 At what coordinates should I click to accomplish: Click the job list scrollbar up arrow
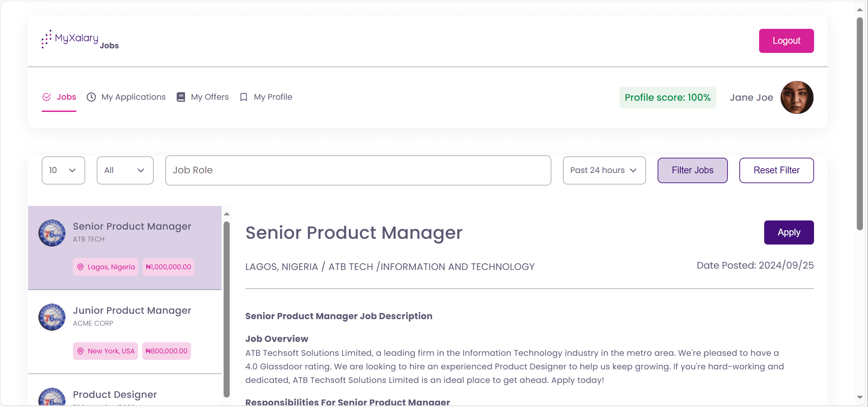(227, 214)
